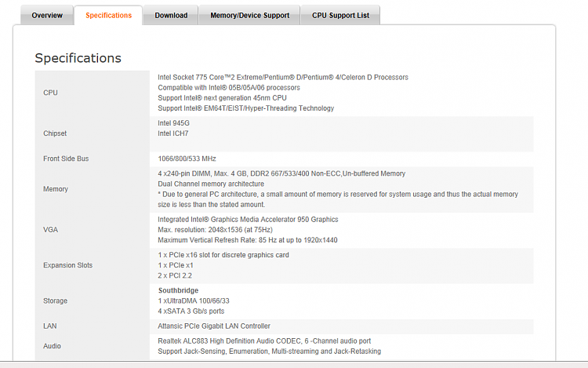
Task: Select the Specifications tab
Action: point(108,16)
